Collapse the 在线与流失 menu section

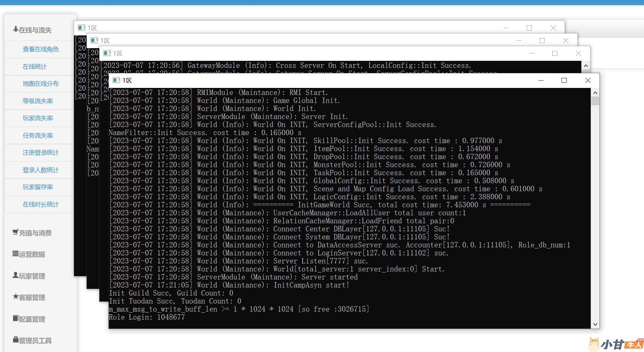(x=32, y=30)
